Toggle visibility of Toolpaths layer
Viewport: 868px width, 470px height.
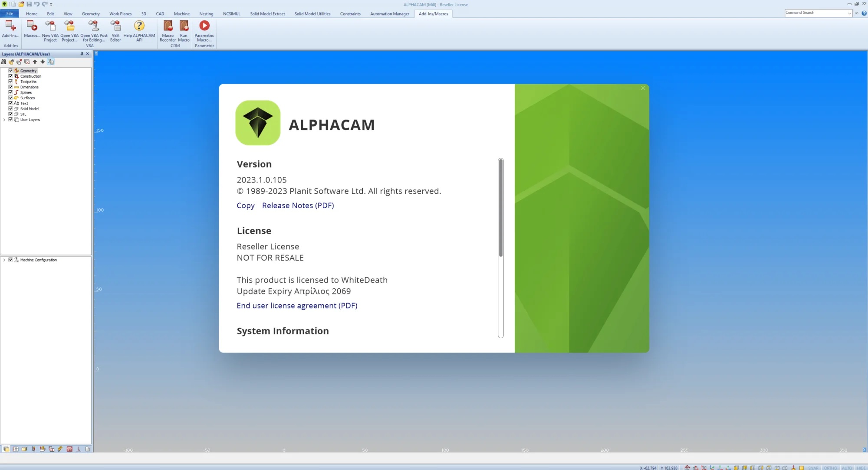(x=10, y=82)
